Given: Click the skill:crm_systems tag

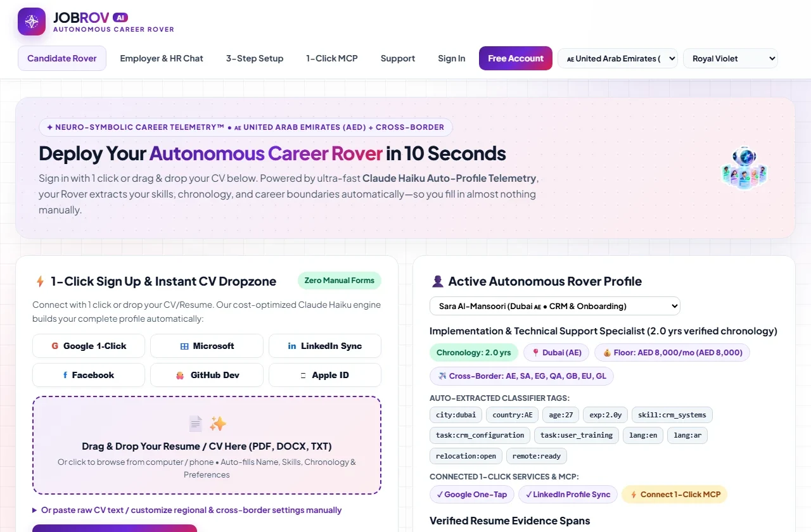Looking at the screenshot, I should (672, 415).
